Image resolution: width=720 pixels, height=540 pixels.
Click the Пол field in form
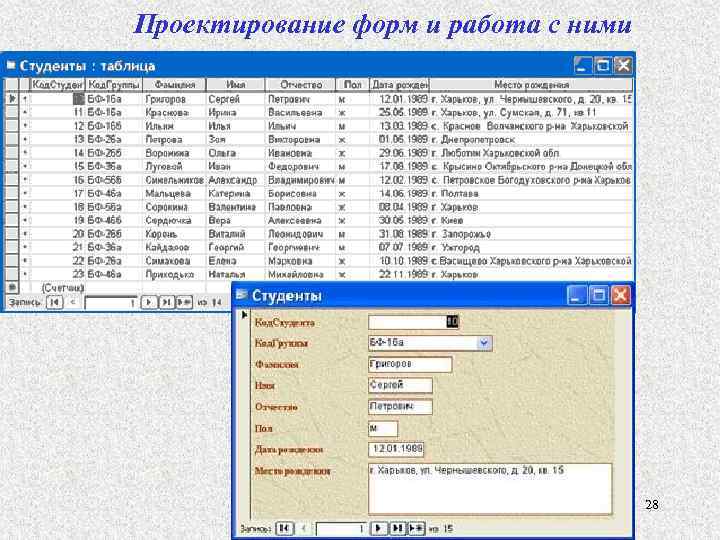point(383,428)
